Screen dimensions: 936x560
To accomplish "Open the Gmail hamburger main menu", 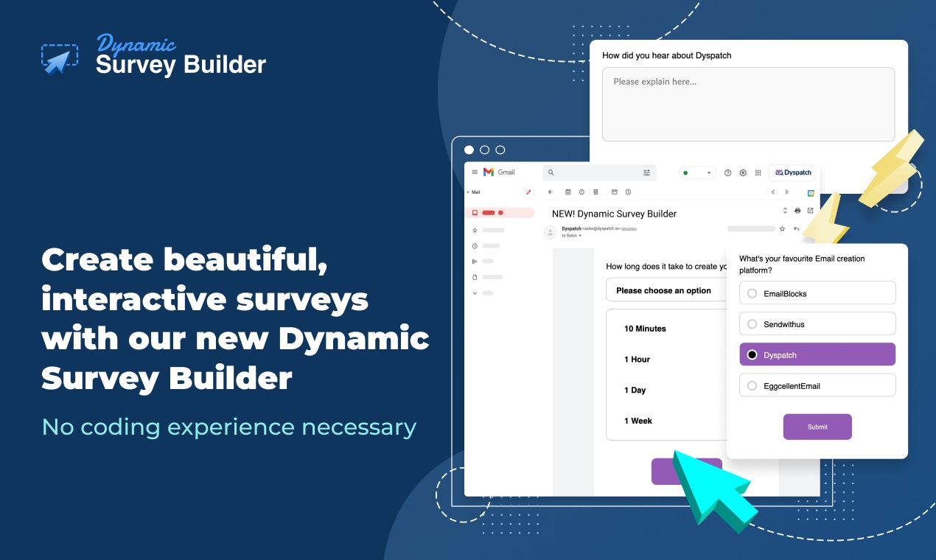I will pyautogui.click(x=475, y=172).
